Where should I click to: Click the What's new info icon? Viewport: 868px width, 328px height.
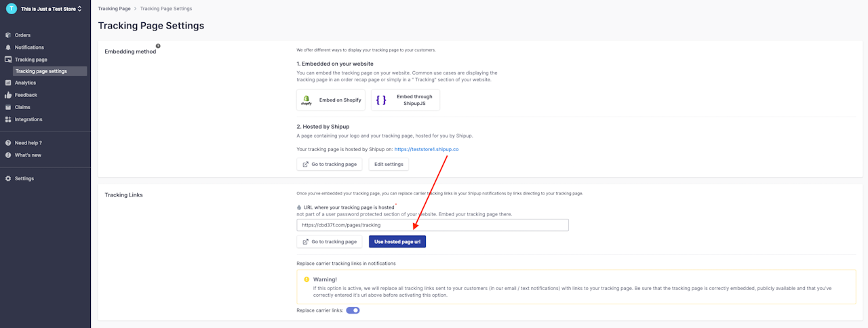(8, 155)
